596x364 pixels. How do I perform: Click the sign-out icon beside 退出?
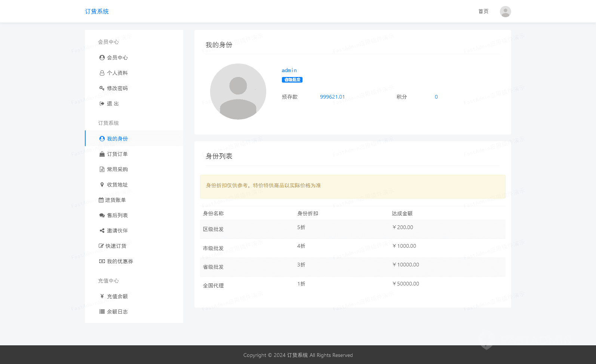(x=102, y=104)
